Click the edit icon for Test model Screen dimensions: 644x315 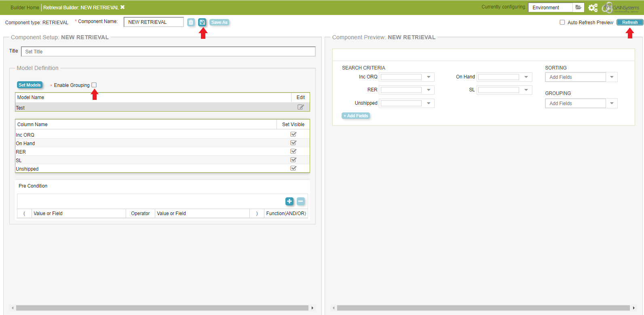tap(300, 107)
